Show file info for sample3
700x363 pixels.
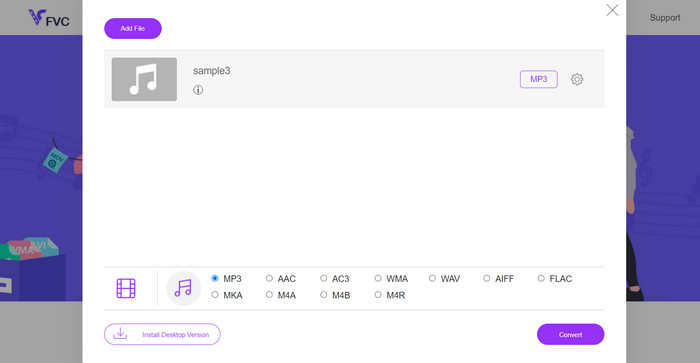198,90
